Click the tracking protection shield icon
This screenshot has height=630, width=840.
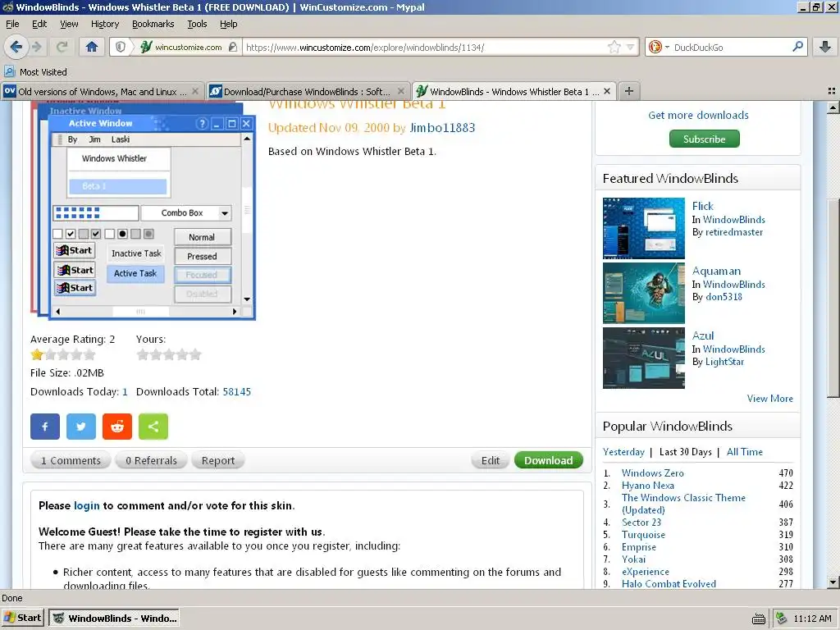click(x=121, y=47)
